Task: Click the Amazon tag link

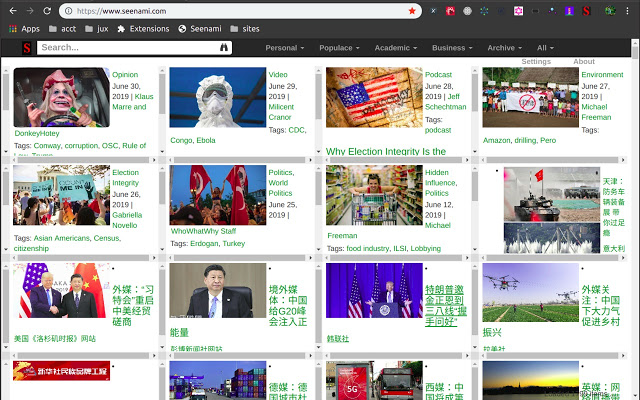Action: [x=496, y=140]
